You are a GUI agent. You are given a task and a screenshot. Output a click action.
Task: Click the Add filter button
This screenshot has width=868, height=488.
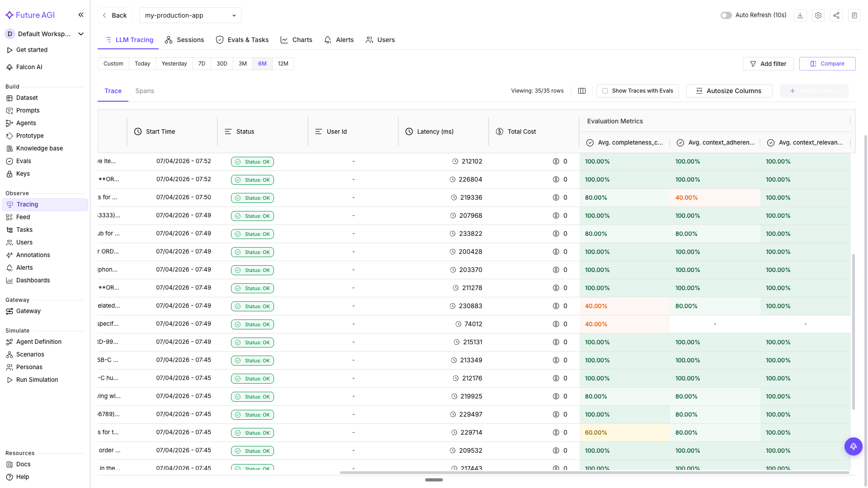click(x=768, y=64)
